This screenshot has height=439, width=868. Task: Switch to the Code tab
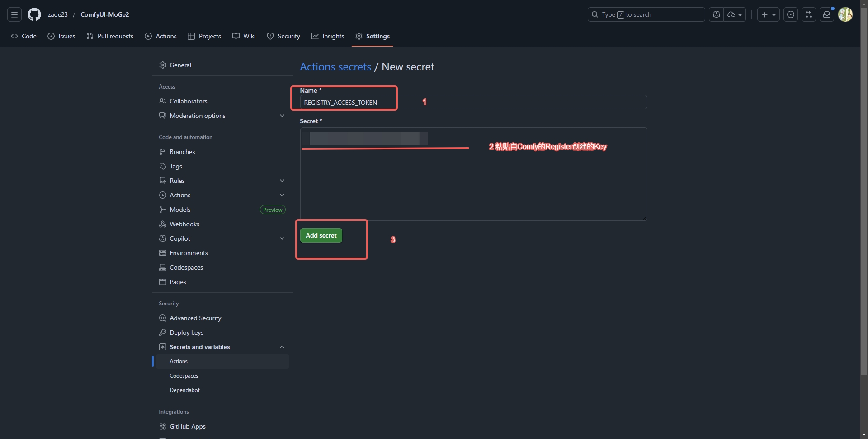coord(24,36)
